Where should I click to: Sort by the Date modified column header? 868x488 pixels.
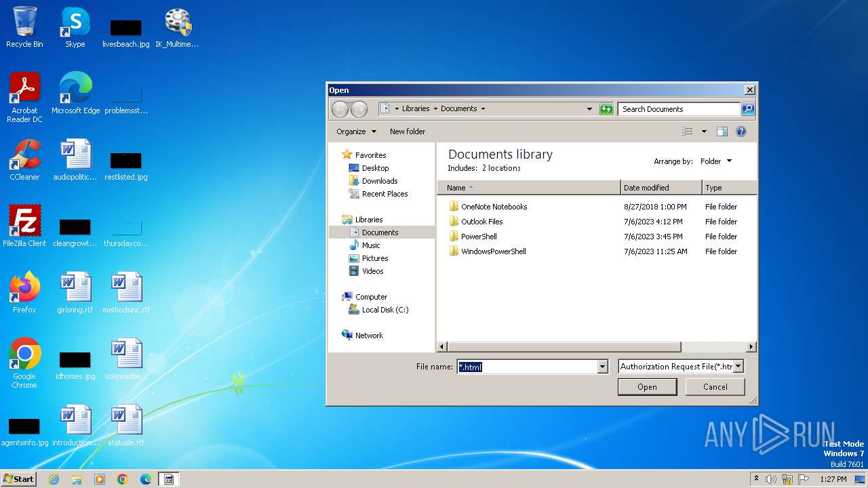pyautogui.click(x=661, y=188)
